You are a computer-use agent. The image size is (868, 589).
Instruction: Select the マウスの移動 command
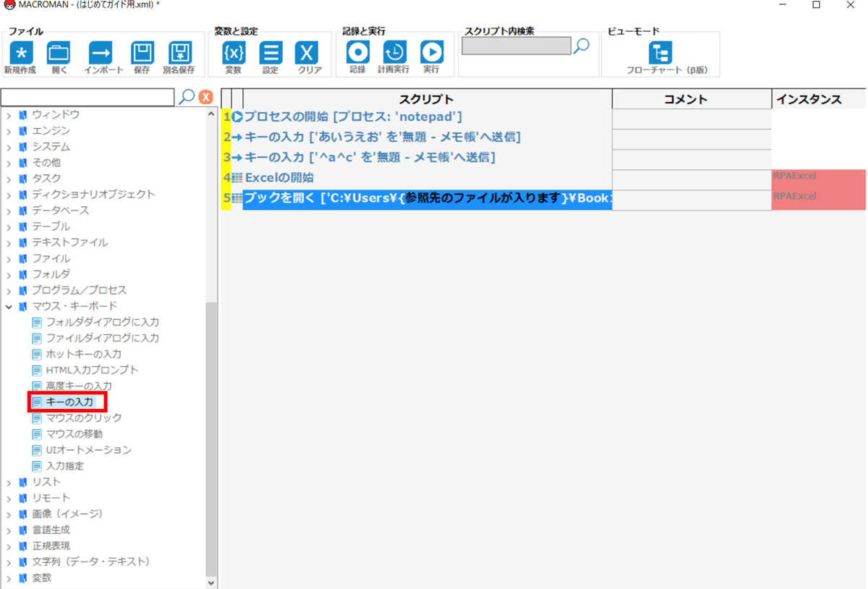75,433
